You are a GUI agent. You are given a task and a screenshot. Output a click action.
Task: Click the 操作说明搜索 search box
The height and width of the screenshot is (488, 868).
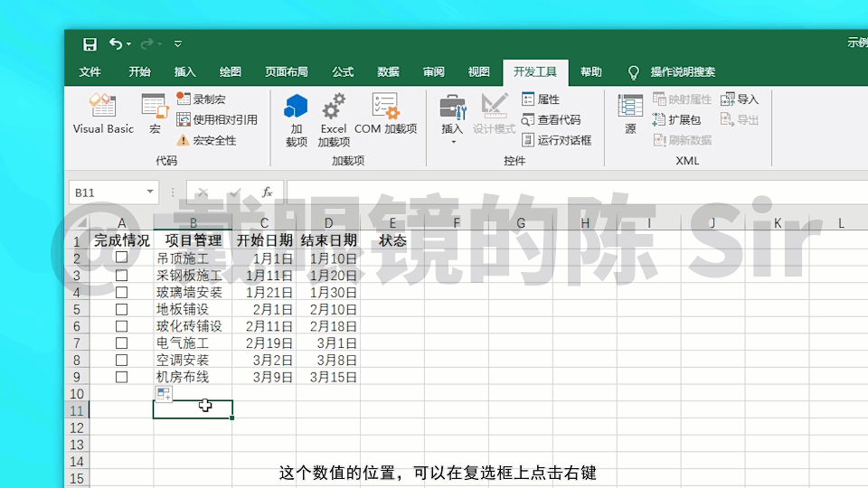[683, 72]
